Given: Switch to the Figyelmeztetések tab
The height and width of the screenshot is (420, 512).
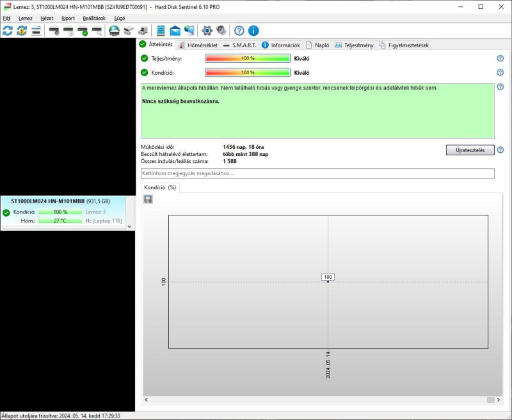Looking at the screenshot, I should point(404,45).
